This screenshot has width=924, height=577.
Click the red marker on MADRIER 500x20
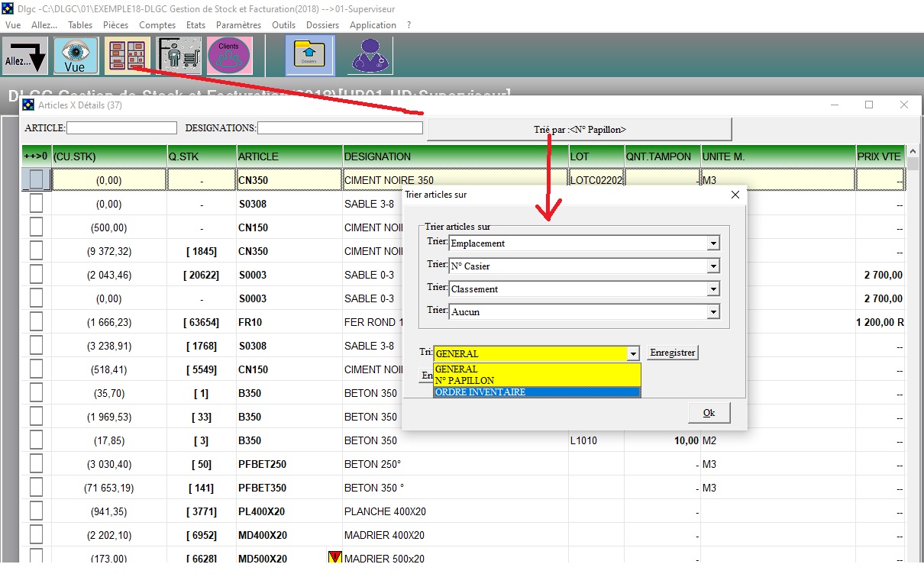tap(334, 559)
